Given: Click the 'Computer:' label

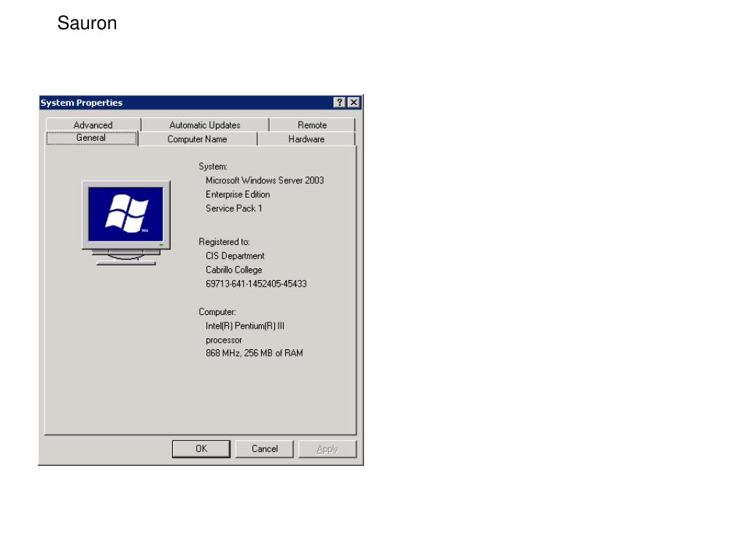Looking at the screenshot, I should [217, 312].
